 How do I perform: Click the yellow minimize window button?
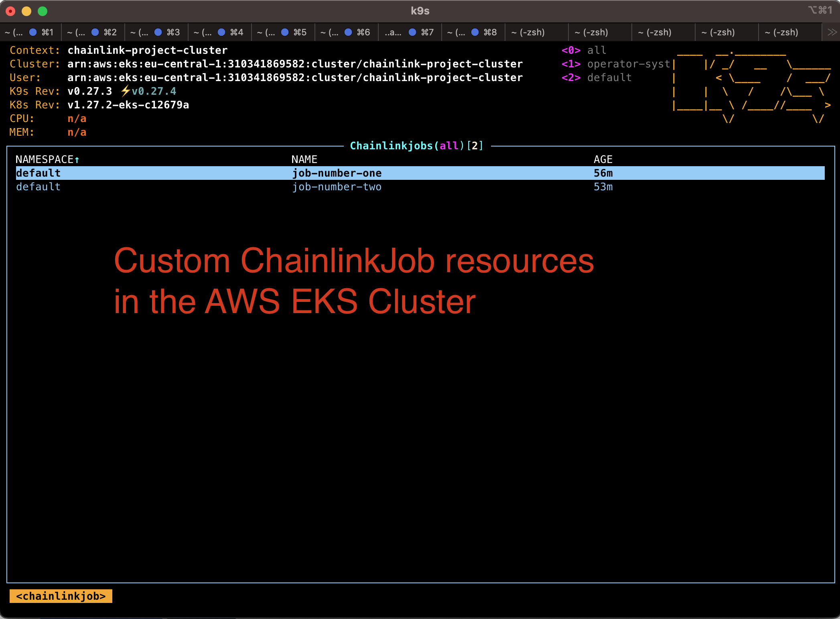click(26, 11)
